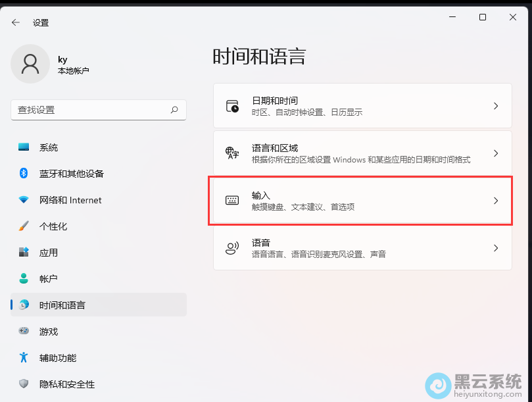
Task: Click the Accessibility person icon
Action: point(24,358)
